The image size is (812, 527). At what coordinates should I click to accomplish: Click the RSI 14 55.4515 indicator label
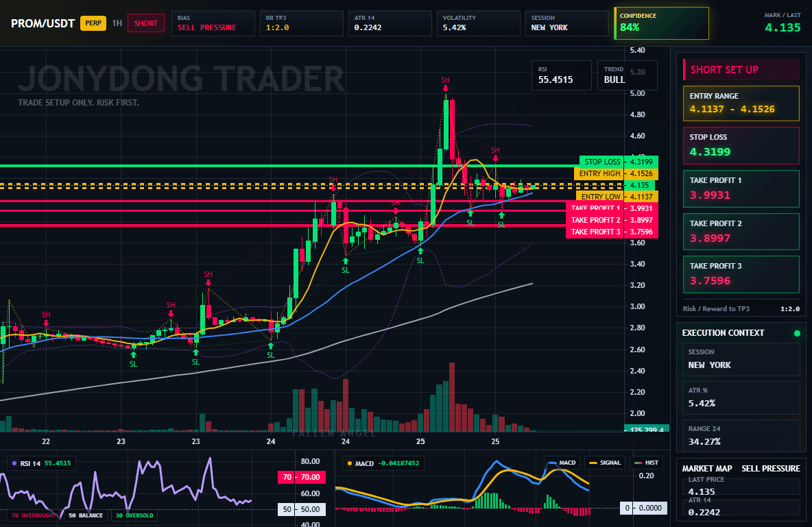pos(41,463)
